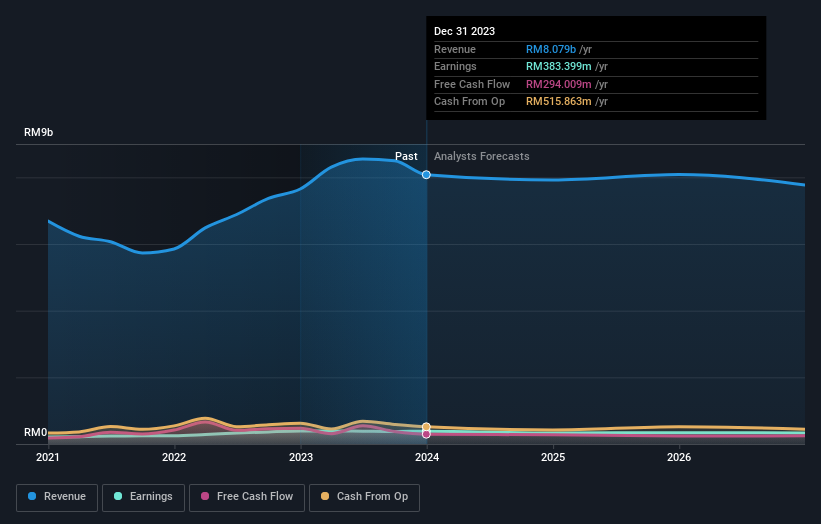Click the RM383.399m earnings value

click(559, 66)
